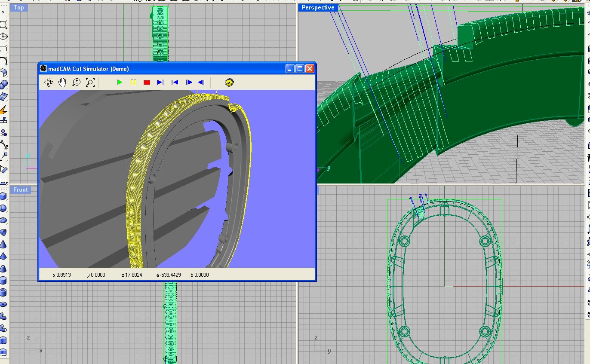Viewport: 590px width, 364px height.
Task: Click the Top viewport title
Action: coord(19,7)
